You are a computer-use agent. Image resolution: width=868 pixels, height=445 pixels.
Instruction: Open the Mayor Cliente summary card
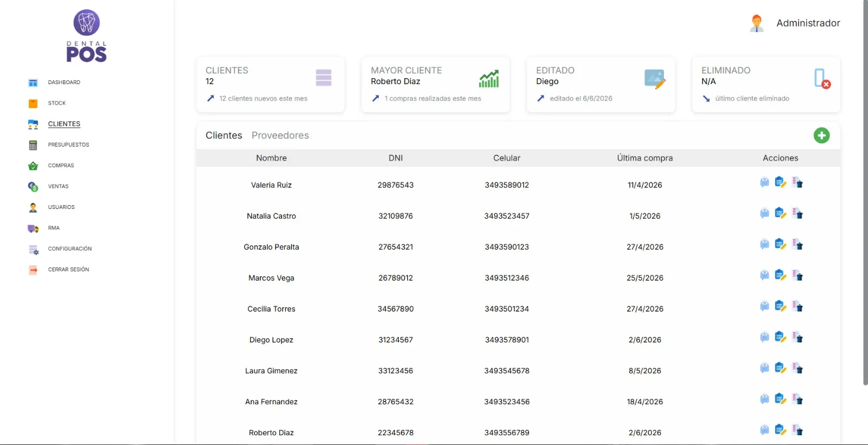click(436, 85)
